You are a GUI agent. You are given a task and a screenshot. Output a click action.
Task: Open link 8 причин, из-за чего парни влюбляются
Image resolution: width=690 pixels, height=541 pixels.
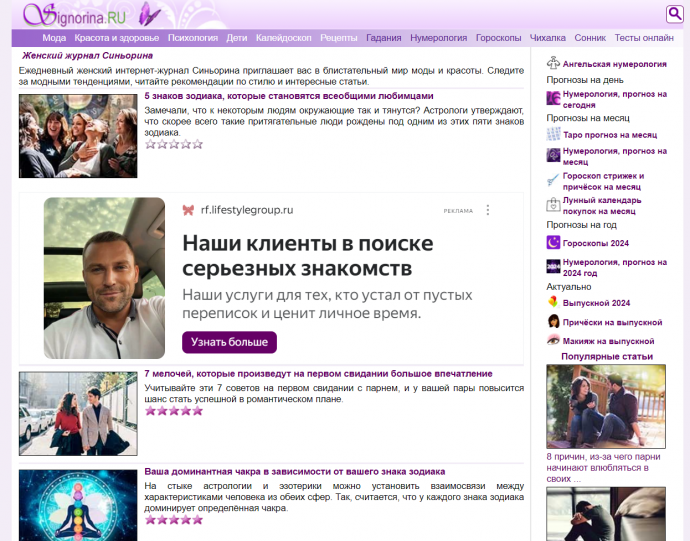coord(603,467)
